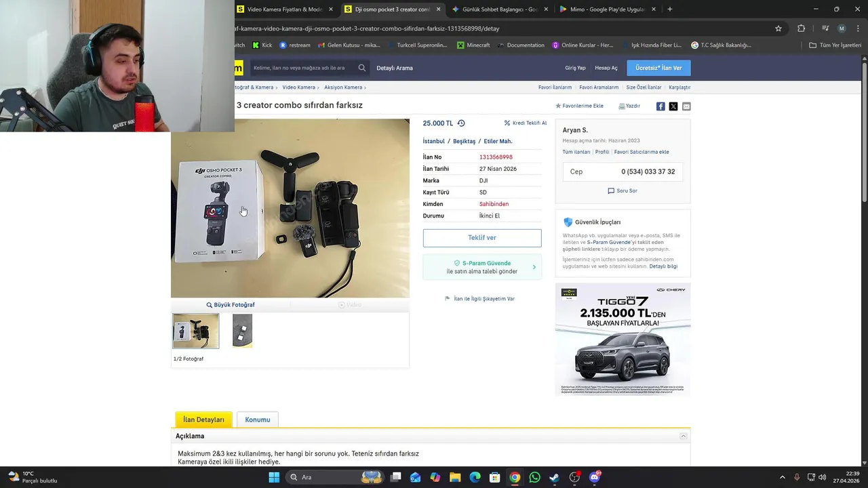Open the Chrome media control icon
The width and height of the screenshot is (868, 488).
(825, 28)
